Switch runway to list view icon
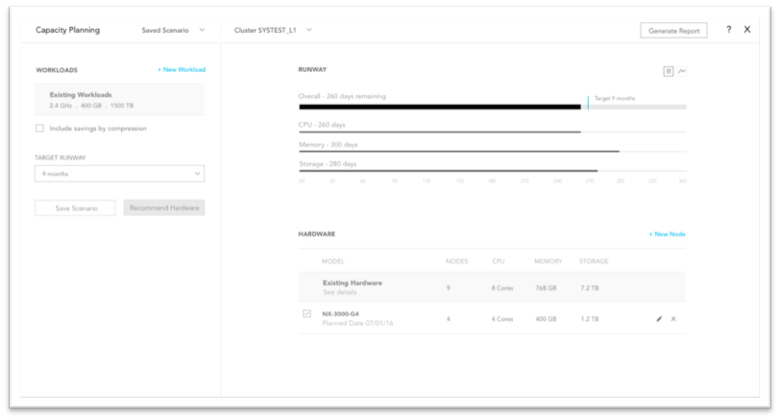The height and width of the screenshot is (420, 780). pyautogui.click(x=668, y=71)
